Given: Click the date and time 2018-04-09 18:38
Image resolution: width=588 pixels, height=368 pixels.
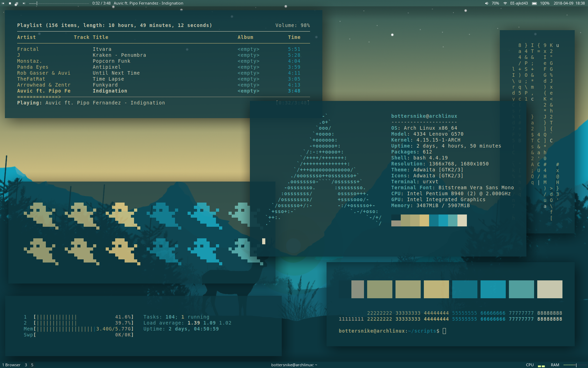Looking at the screenshot, I should coord(569,3).
